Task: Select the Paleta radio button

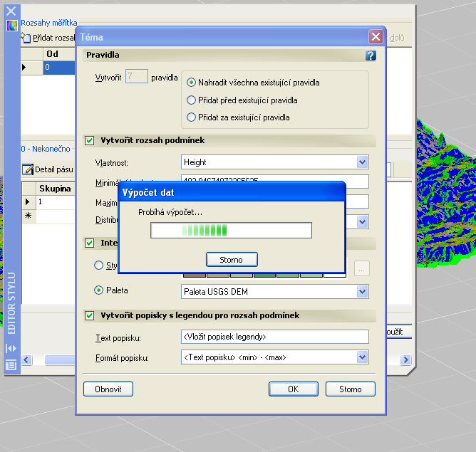Action: [x=99, y=290]
